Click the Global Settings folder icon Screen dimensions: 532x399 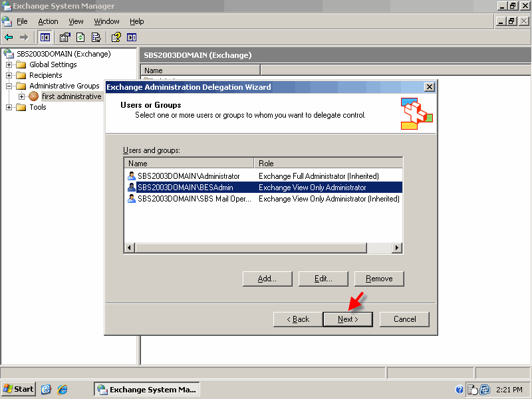click(21, 65)
